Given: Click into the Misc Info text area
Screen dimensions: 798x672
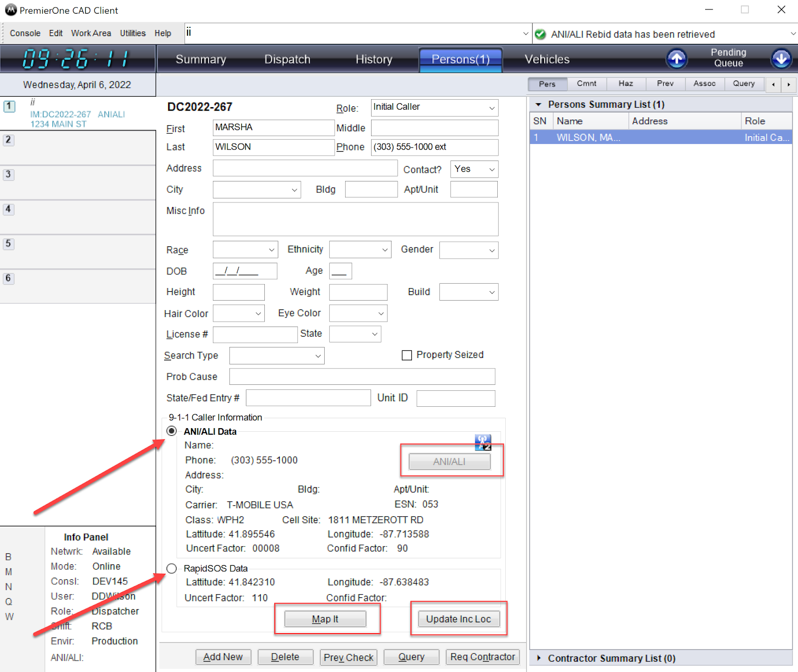Looking at the screenshot, I should tap(355, 219).
